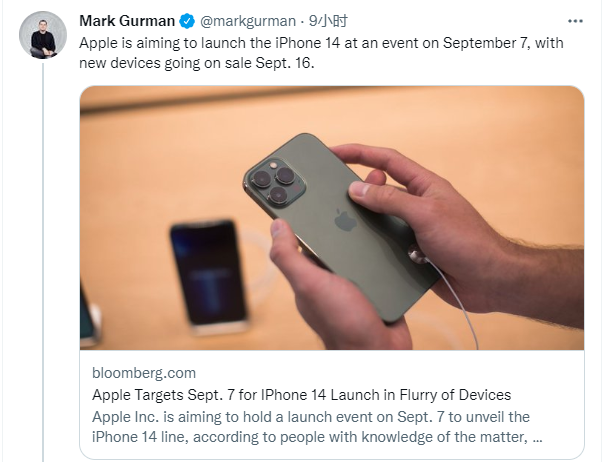This screenshot has width=602, height=462.
Task: Open the tweet's three-dot more menu
Action: [x=575, y=21]
